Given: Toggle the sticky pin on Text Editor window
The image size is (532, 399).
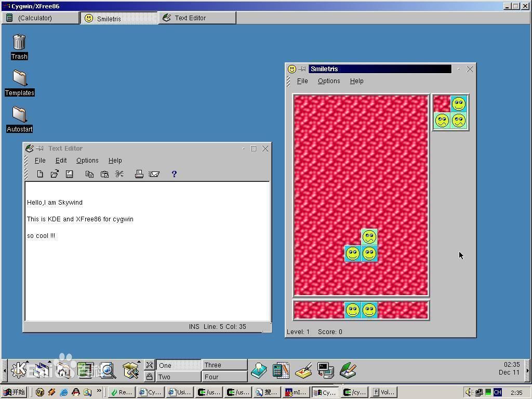Looking at the screenshot, I should [x=39, y=148].
